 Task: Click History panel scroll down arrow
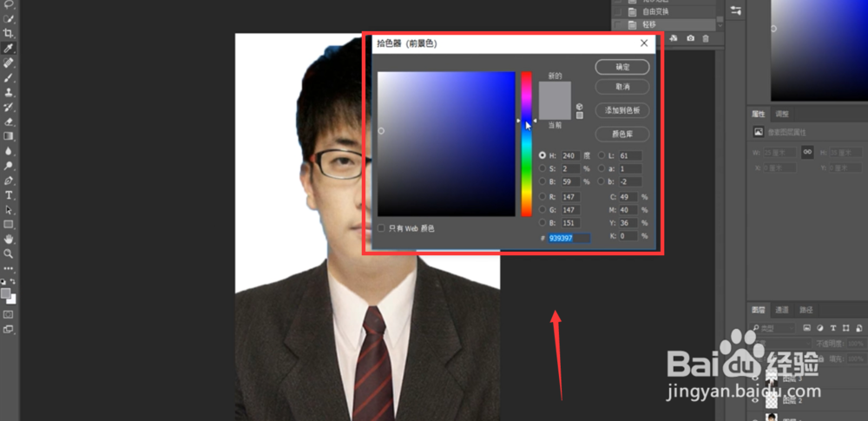(x=720, y=25)
